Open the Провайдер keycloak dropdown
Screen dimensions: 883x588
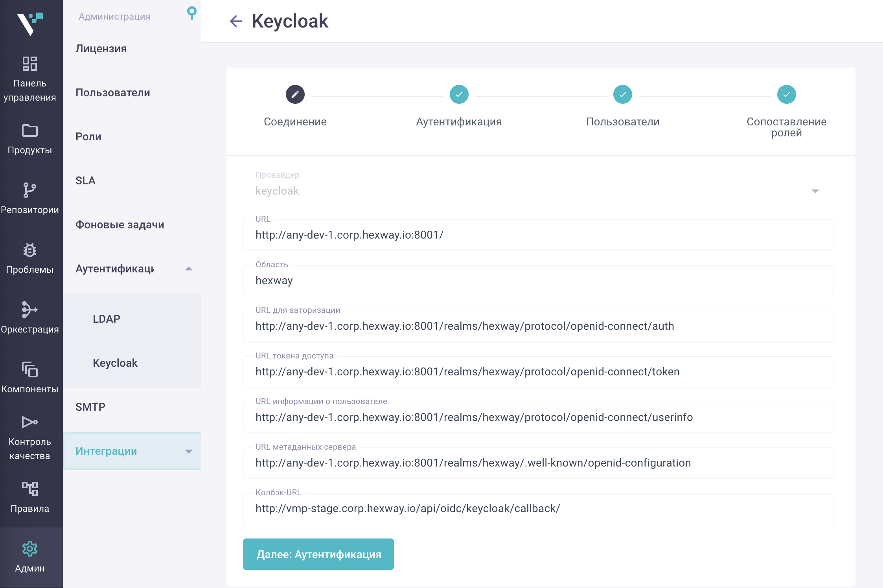tap(538, 191)
